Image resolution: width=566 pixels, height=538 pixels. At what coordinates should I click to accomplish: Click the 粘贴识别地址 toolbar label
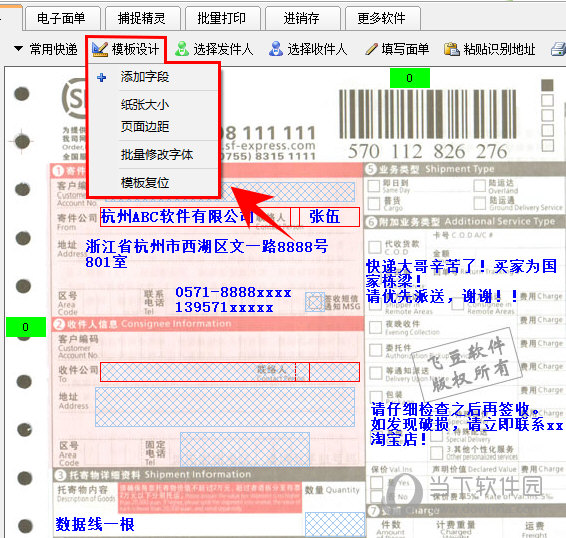[499, 49]
